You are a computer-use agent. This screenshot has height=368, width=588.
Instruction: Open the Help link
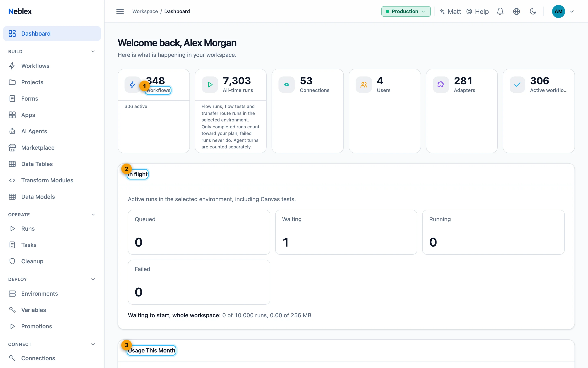[478, 11]
